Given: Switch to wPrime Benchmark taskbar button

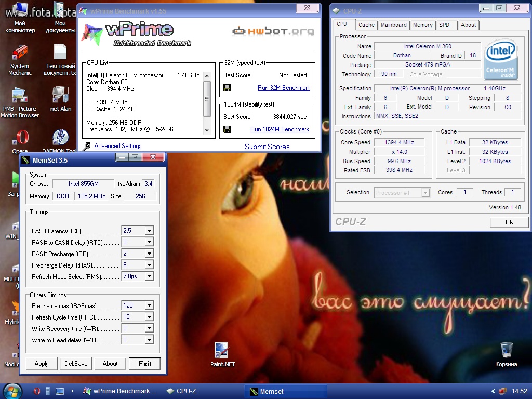Looking at the screenshot, I should tap(119, 391).
